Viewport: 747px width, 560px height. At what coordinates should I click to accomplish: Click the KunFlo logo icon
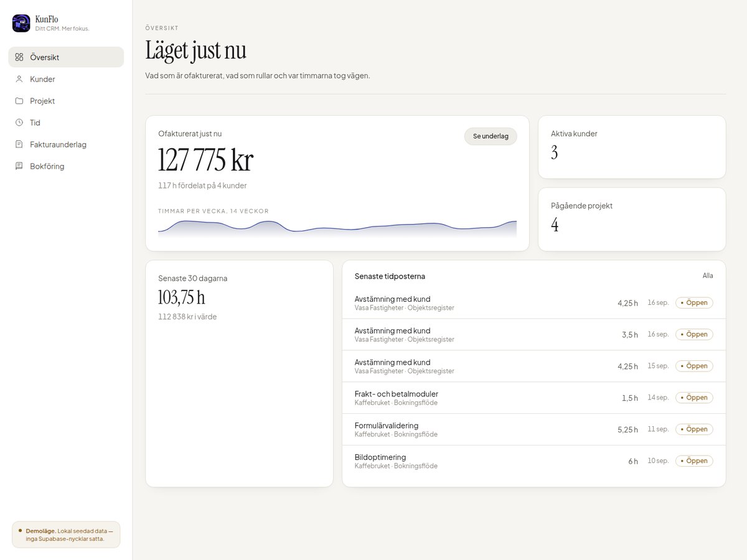pos(21,24)
